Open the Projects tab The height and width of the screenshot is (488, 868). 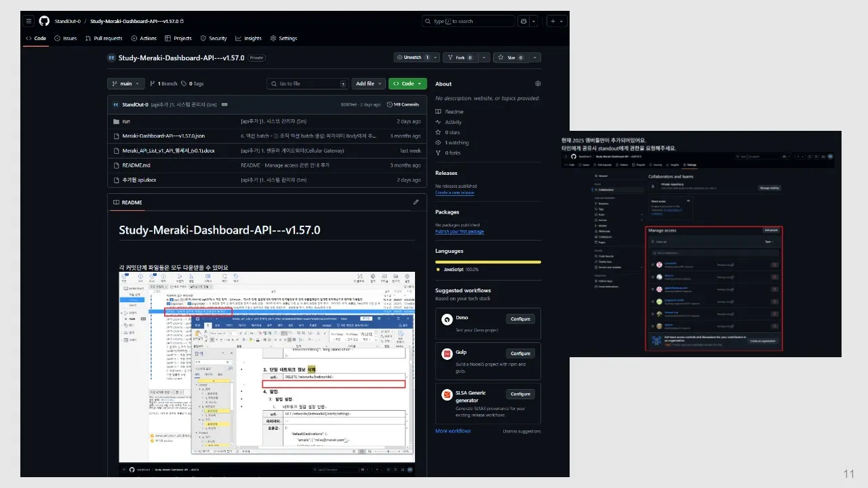pos(178,39)
